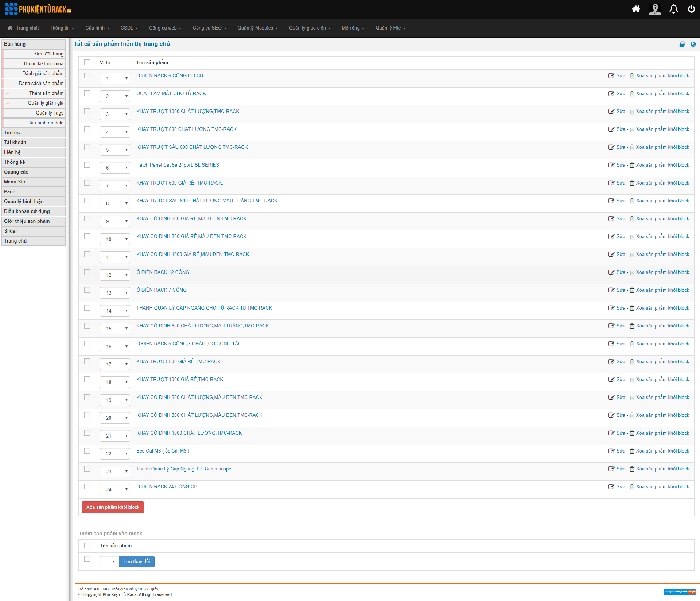
Task: Tick checkbox for Ổ ĐIỆN RACK 24 CỔNG CB
Action: (x=87, y=486)
